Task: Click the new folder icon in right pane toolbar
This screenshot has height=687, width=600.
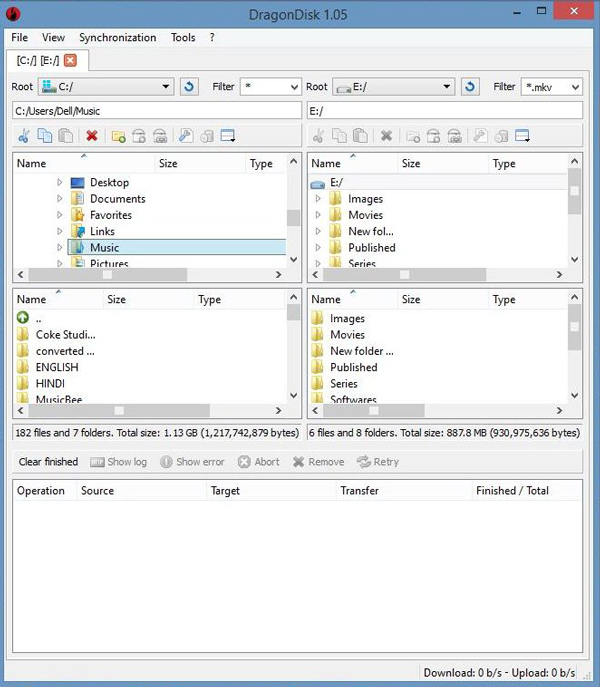Action: tap(413, 136)
